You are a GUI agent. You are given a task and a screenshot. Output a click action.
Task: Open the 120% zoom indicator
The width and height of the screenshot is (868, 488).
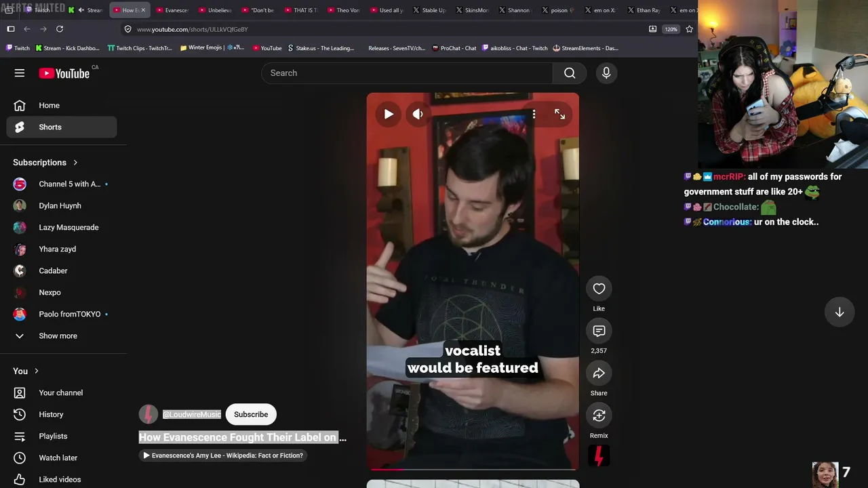pos(671,29)
